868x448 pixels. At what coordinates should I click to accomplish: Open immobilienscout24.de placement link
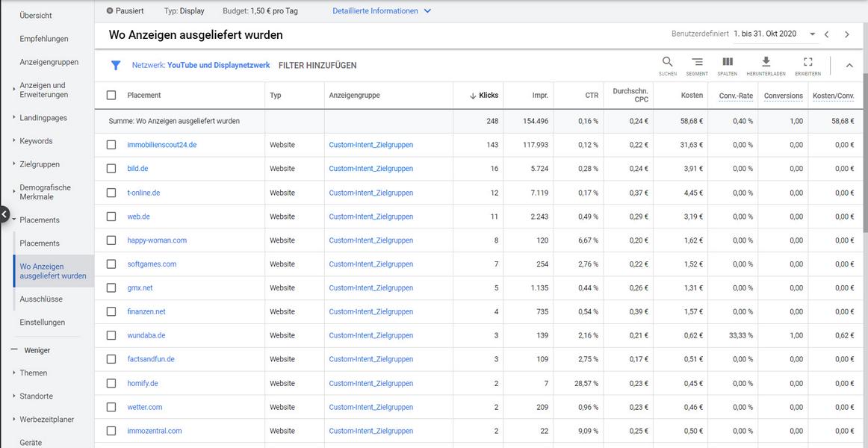click(162, 145)
